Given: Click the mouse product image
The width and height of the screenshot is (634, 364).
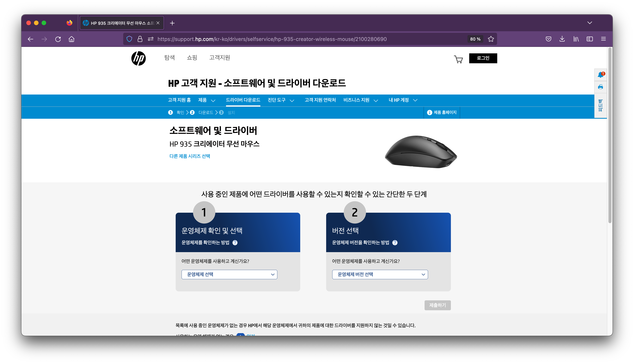Looking at the screenshot, I should coord(421,152).
